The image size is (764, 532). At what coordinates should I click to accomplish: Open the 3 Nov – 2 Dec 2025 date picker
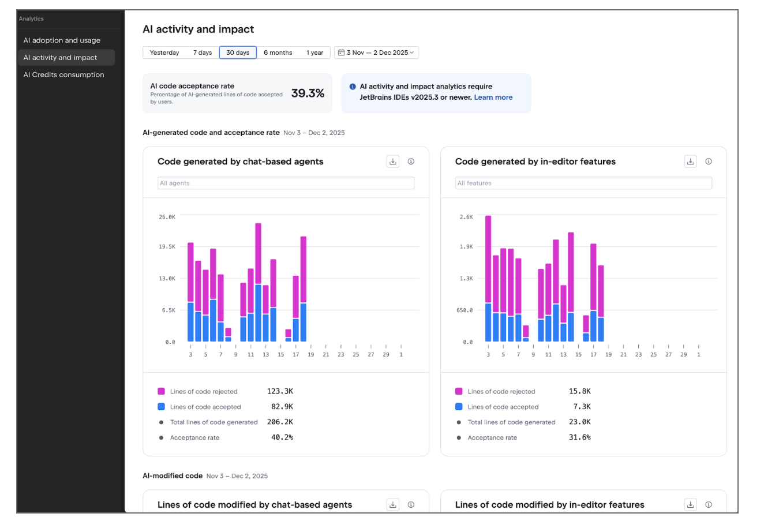pyautogui.click(x=376, y=53)
